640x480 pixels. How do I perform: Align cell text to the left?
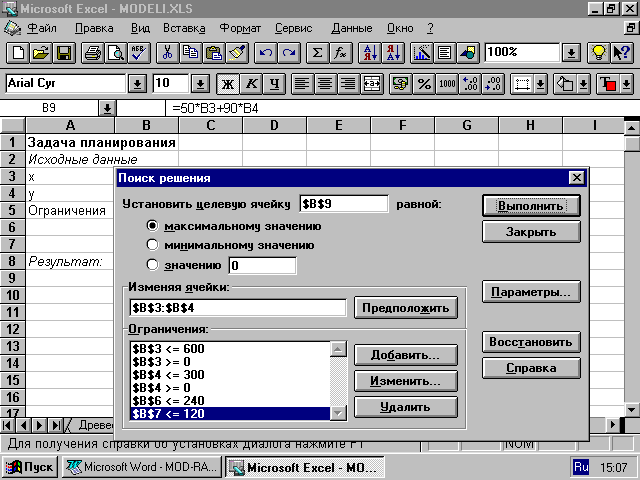[x=302, y=84]
